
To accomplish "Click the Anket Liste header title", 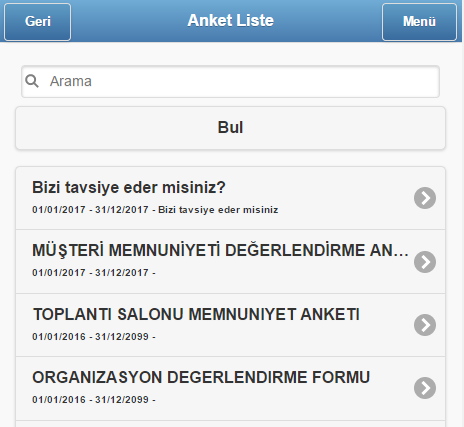I will click(230, 20).
